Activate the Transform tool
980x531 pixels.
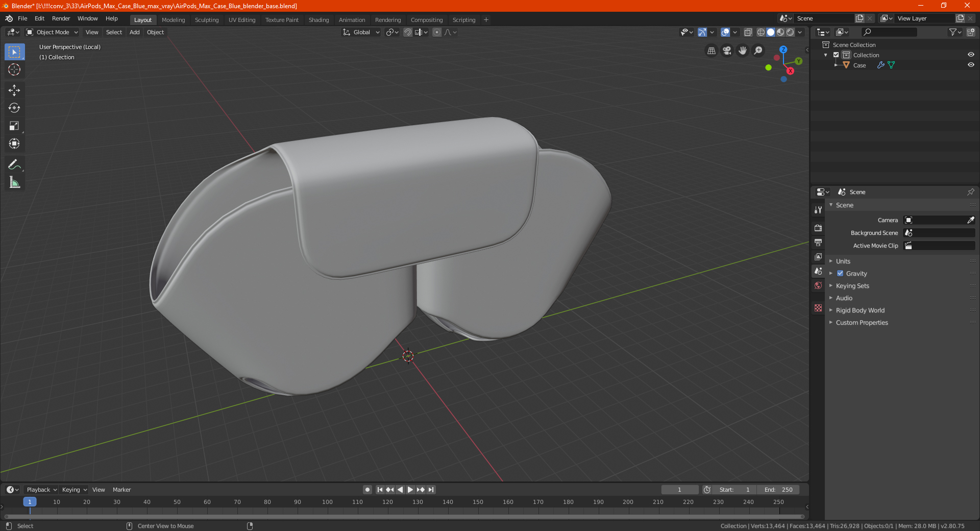coord(14,143)
